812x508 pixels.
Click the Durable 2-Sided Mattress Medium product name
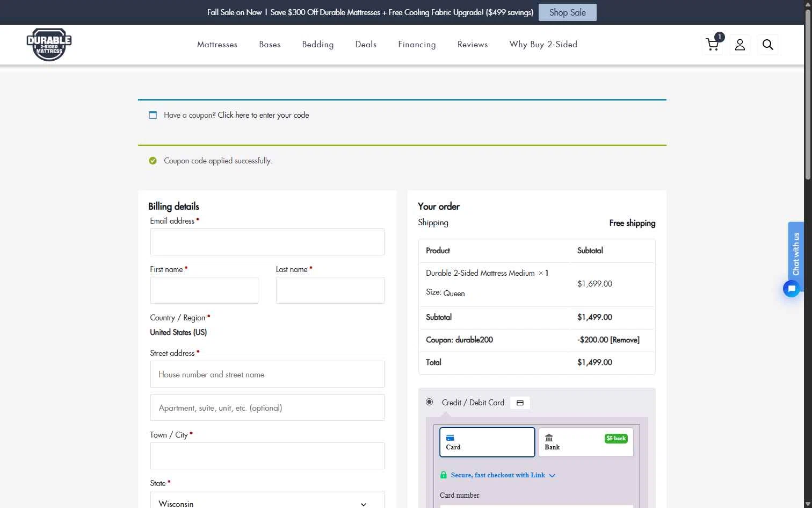(x=480, y=273)
